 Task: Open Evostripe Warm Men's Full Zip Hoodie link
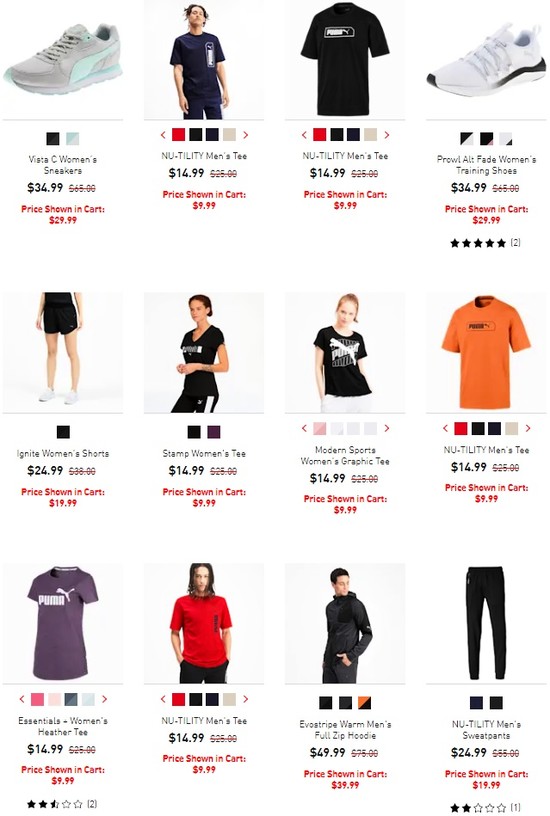coord(345,730)
